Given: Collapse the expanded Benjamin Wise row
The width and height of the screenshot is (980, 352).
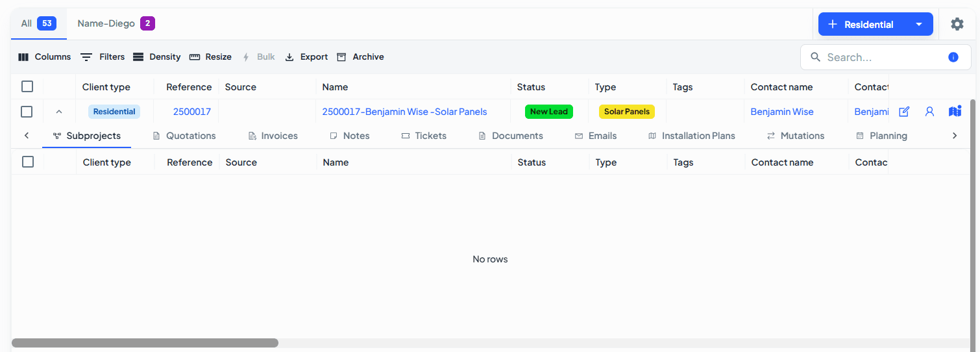Looking at the screenshot, I should (x=59, y=112).
